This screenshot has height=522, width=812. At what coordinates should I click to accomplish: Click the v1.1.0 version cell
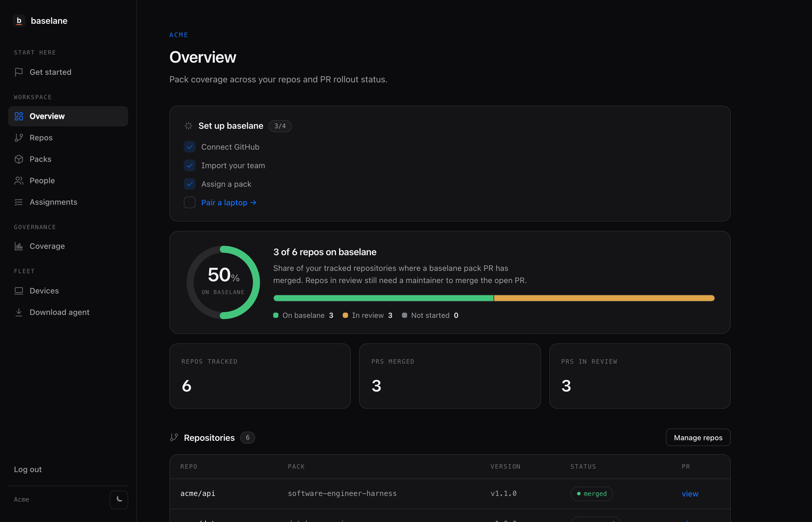point(504,494)
